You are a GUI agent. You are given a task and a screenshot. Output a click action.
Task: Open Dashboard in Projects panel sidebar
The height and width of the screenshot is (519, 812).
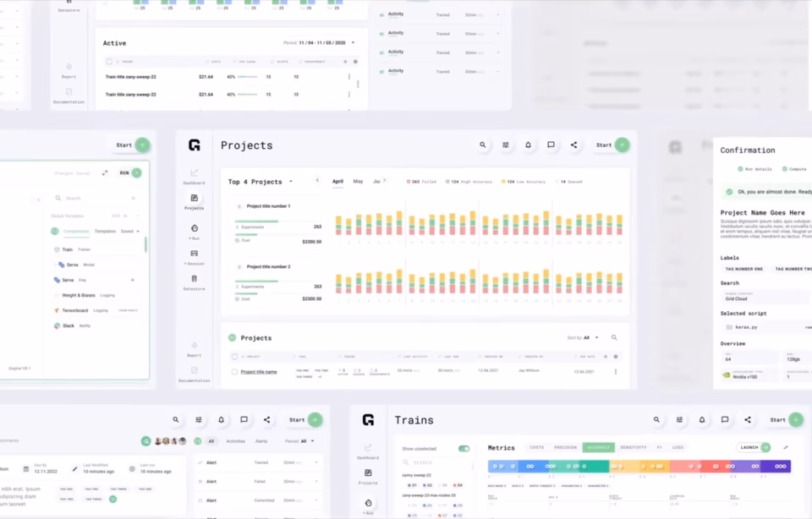pyautogui.click(x=195, y=177)
